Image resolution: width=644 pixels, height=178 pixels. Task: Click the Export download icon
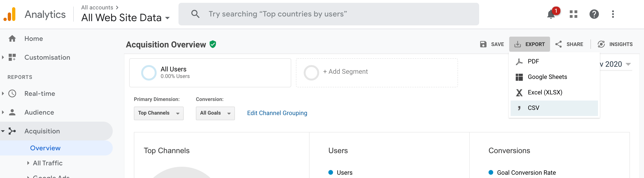(x=517, y=44)
